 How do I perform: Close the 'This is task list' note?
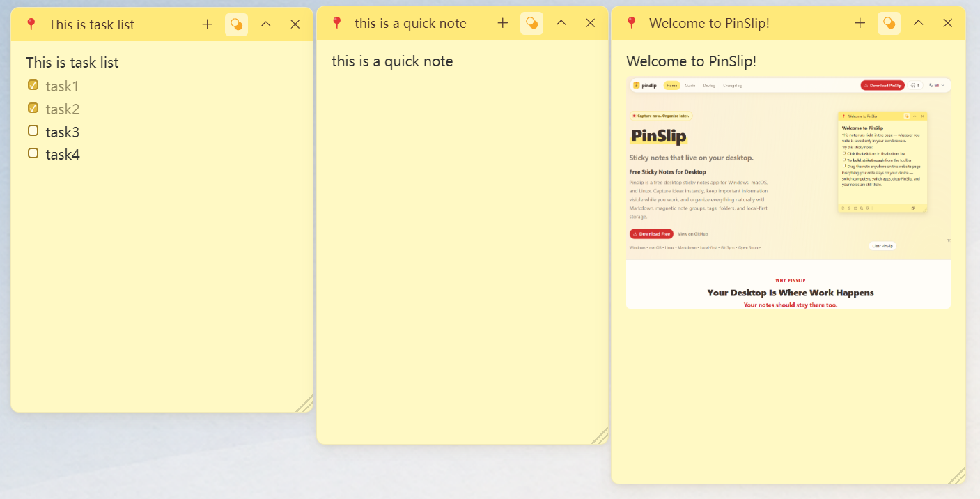point(295,24)
